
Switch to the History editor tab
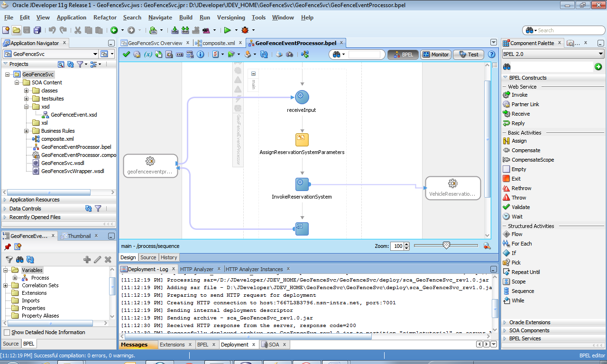pyautogui.click(x=169, y=257)
